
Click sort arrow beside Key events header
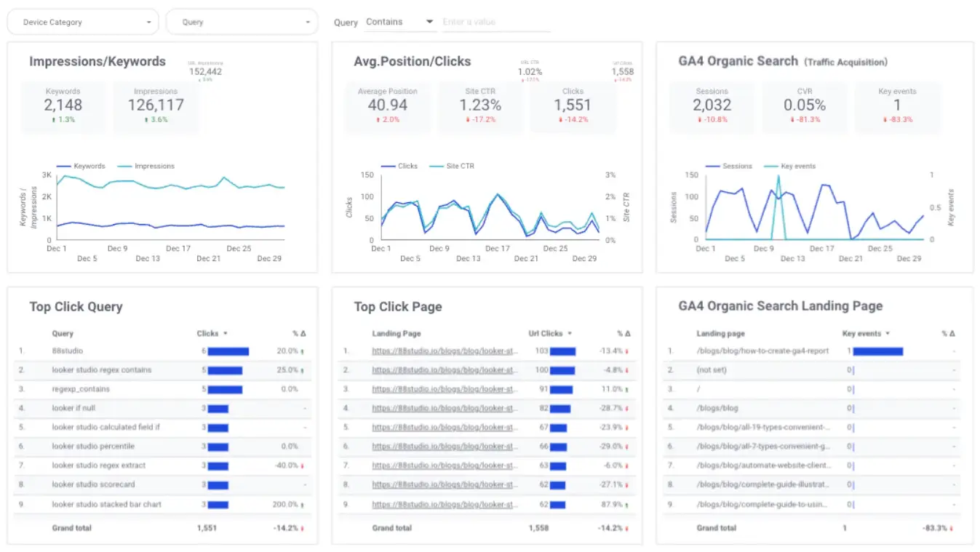pos(888,334)
